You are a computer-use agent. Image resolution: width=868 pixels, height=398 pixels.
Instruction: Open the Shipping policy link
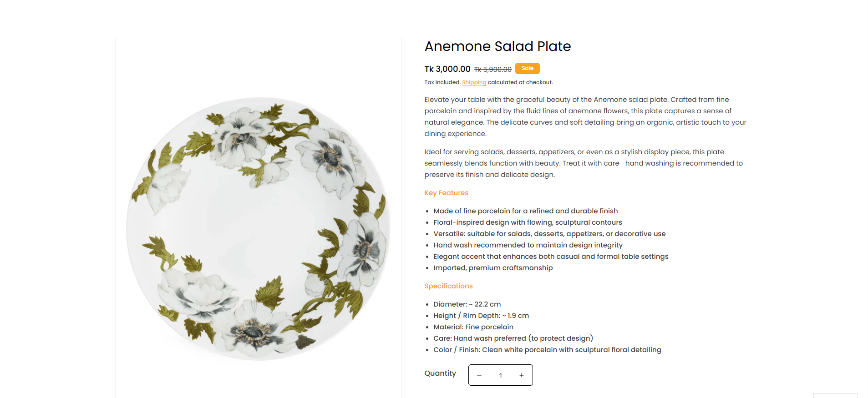tap(474, 82)
